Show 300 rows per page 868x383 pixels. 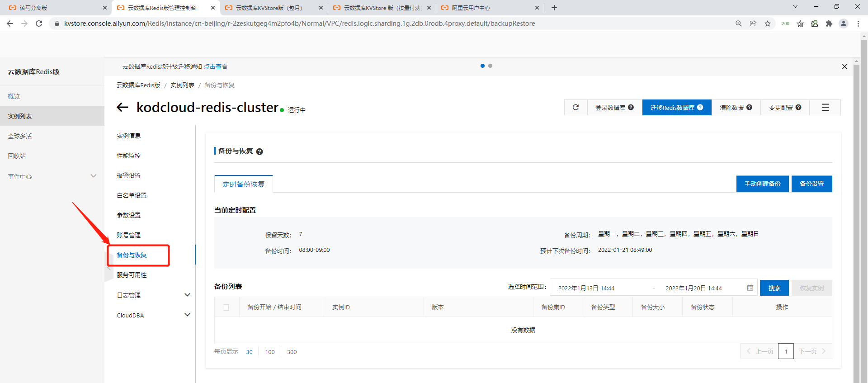[x=292, y=352]
